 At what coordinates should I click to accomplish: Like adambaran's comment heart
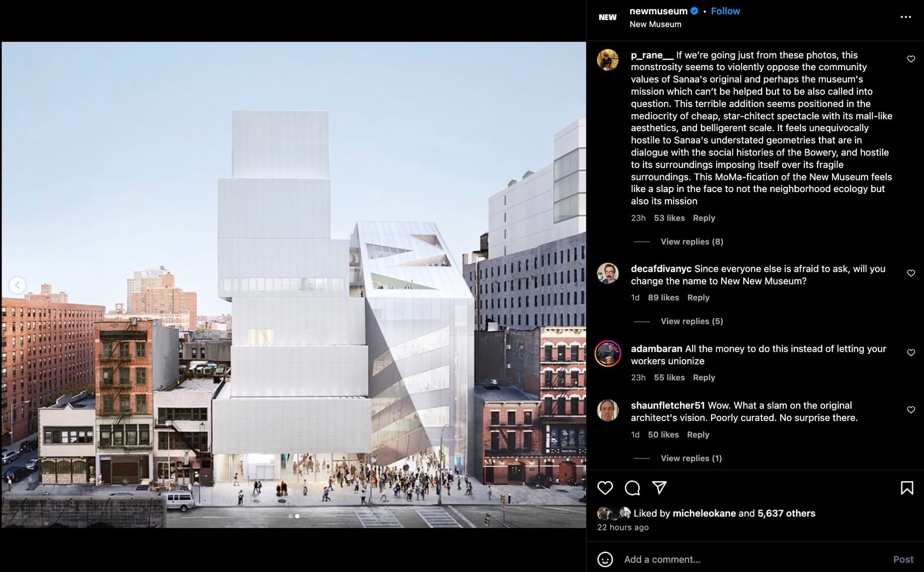(911, 353)
